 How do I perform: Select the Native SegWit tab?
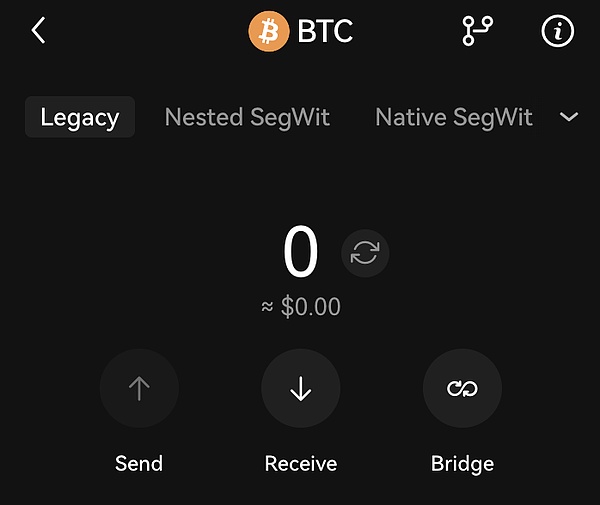click(453, 117)
